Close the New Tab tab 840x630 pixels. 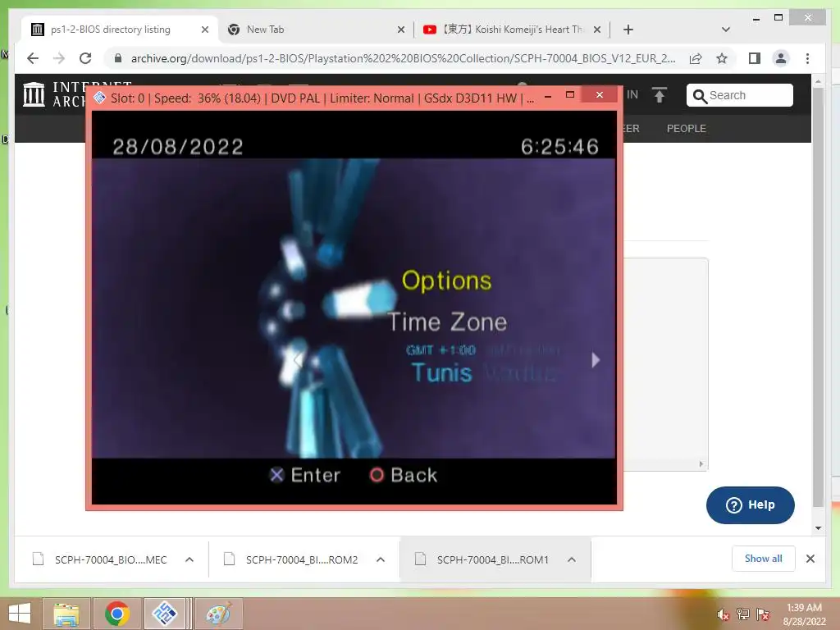[x=401, y=30]
